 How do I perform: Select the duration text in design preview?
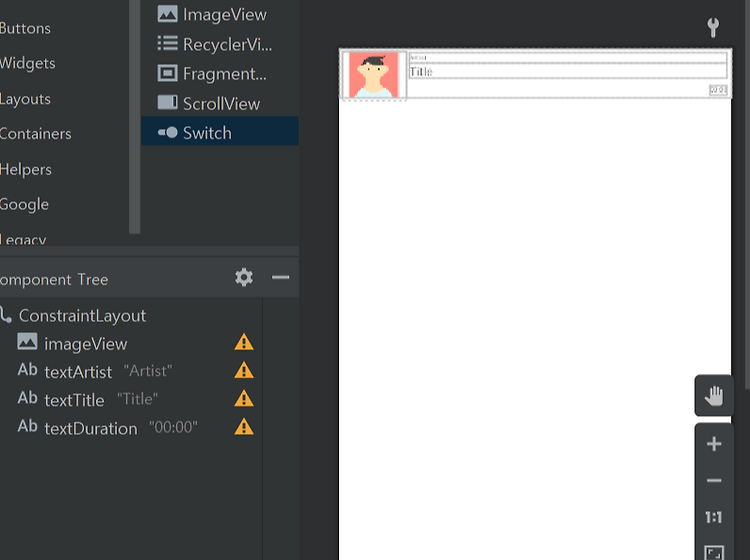[718, 90]
